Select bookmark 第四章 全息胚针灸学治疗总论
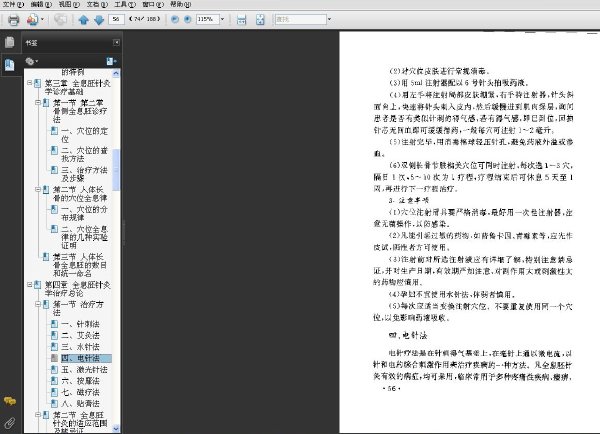This screenshot has height=434, width=600. 78,289
